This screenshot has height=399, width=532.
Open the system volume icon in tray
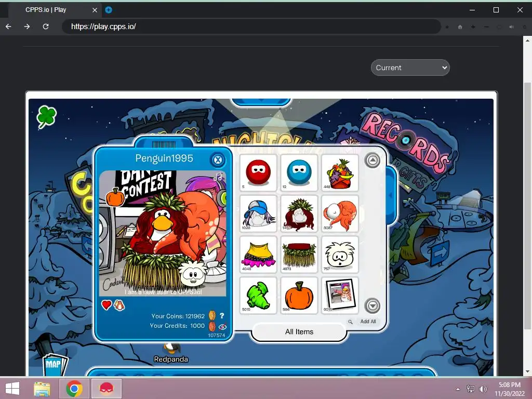point(483,389)
